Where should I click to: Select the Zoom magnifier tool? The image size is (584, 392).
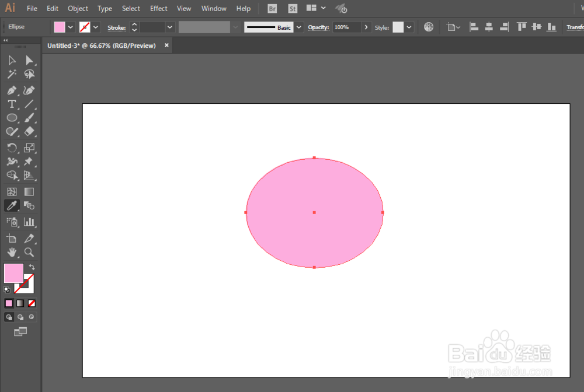(x=29, y=252)
